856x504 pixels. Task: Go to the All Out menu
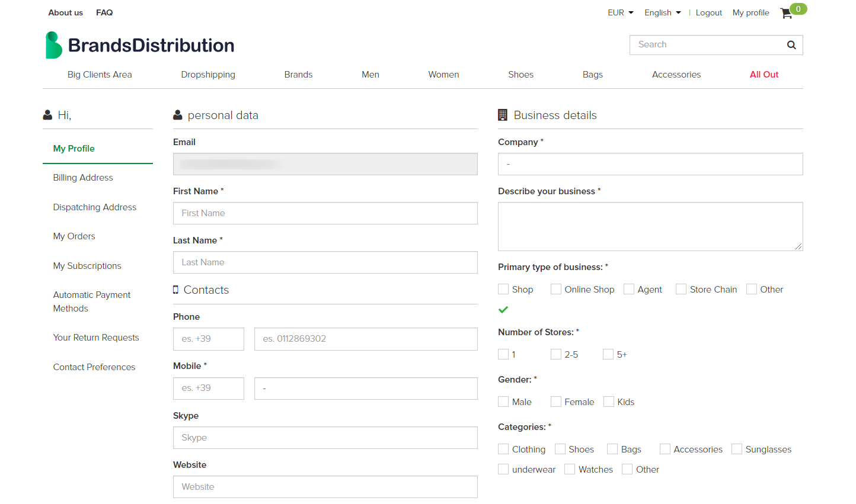pyautogui.click(x=764, y=75)
